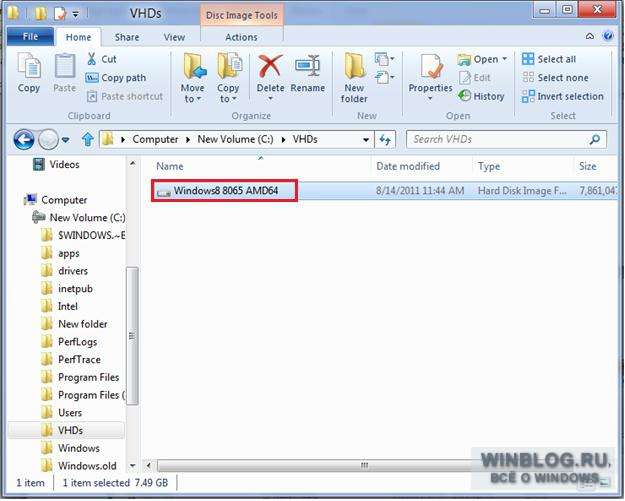
Task: Click the Forward navigation button
Action: tap(48, 139)
